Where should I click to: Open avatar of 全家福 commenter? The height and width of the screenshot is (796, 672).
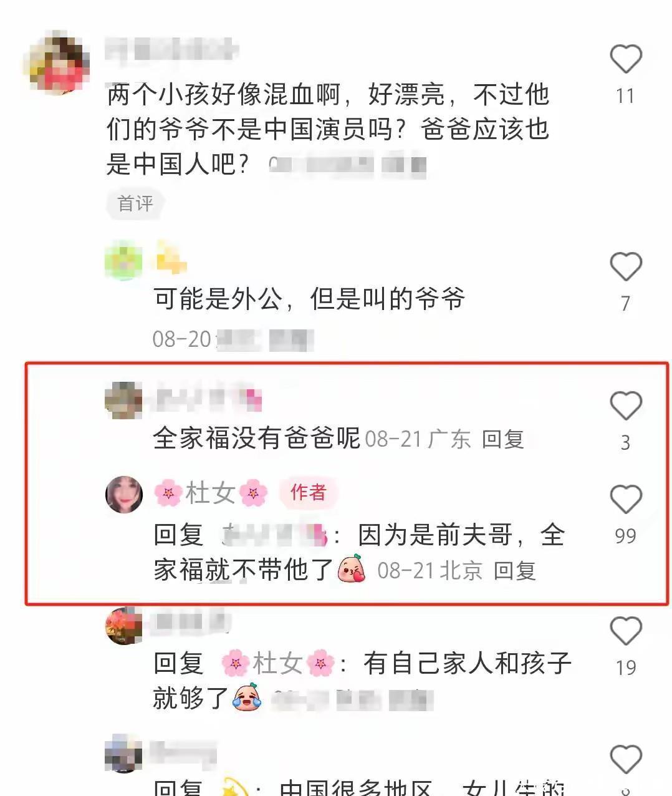pyautogui.click(x=123, y=400)
